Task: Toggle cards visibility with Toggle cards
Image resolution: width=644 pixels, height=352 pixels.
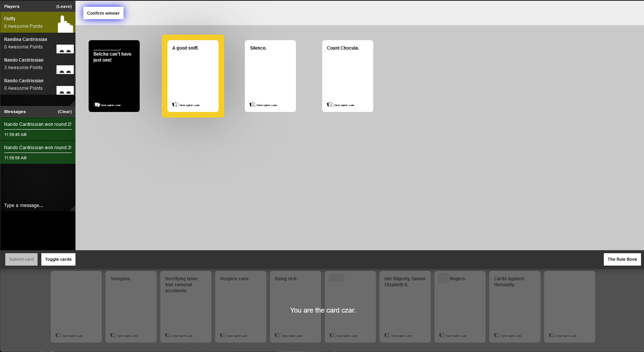Action: tap(58, 259)
